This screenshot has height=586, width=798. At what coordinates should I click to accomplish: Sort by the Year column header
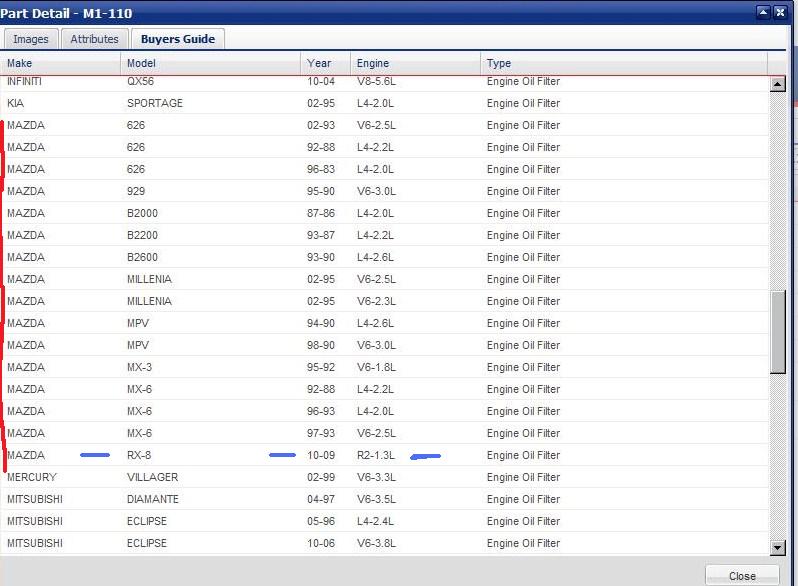325,63
